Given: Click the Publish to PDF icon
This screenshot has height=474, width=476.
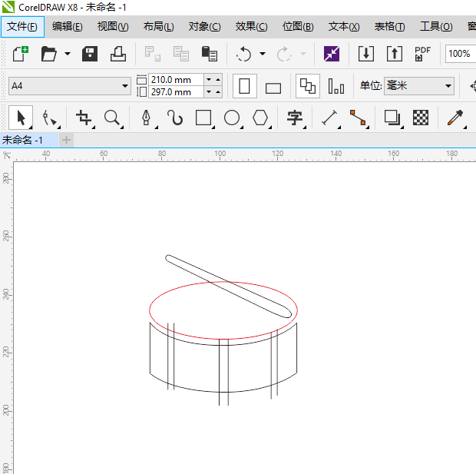Looking at the screenshot, I should (x=422, y=54).
